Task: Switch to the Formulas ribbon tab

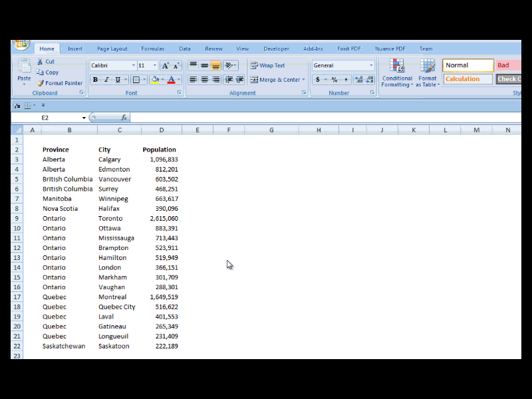Action: point(152,48)
